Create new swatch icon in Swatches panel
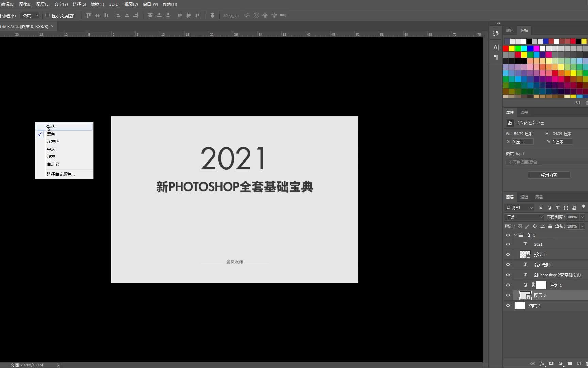 578,103
